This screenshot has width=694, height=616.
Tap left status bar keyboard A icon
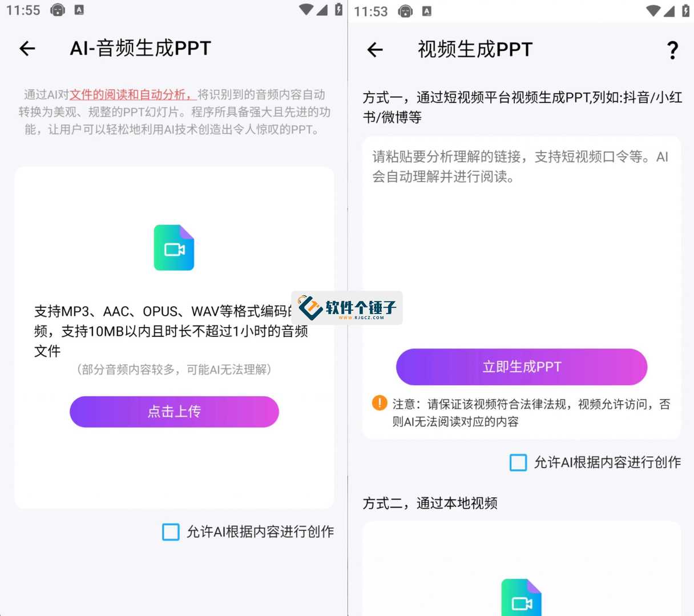click(x=79, y=10)
